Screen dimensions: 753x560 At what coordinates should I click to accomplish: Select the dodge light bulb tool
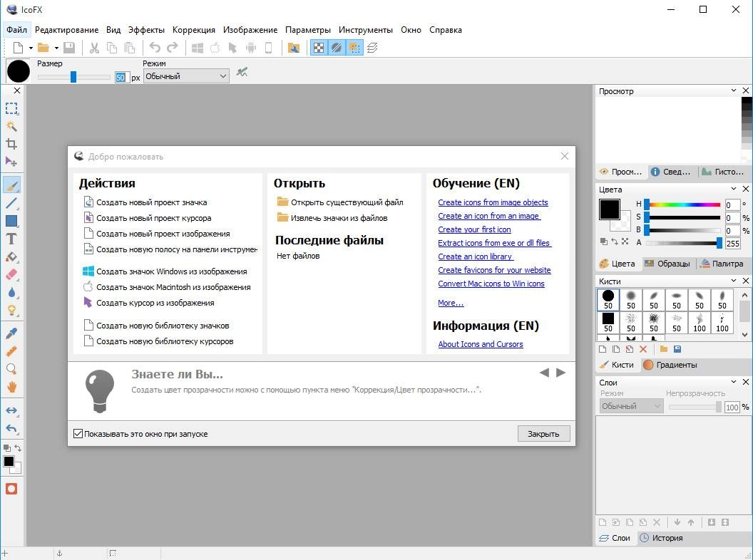[11, 311]
